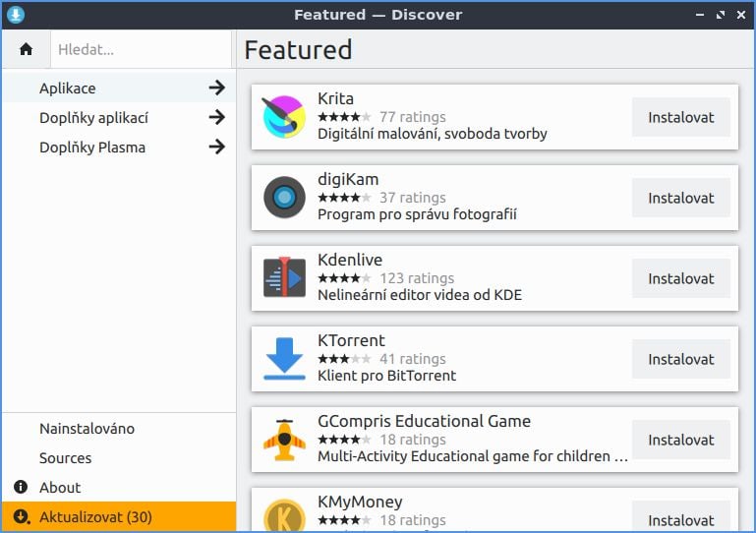The height and width of the screenshot is (533, 756).
Task: Expand Doplňky aplikací arrow
Action: [217, 117]
